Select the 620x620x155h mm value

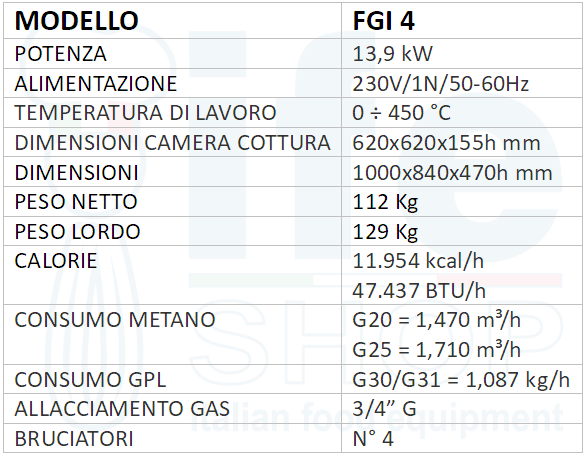point(446,142)
